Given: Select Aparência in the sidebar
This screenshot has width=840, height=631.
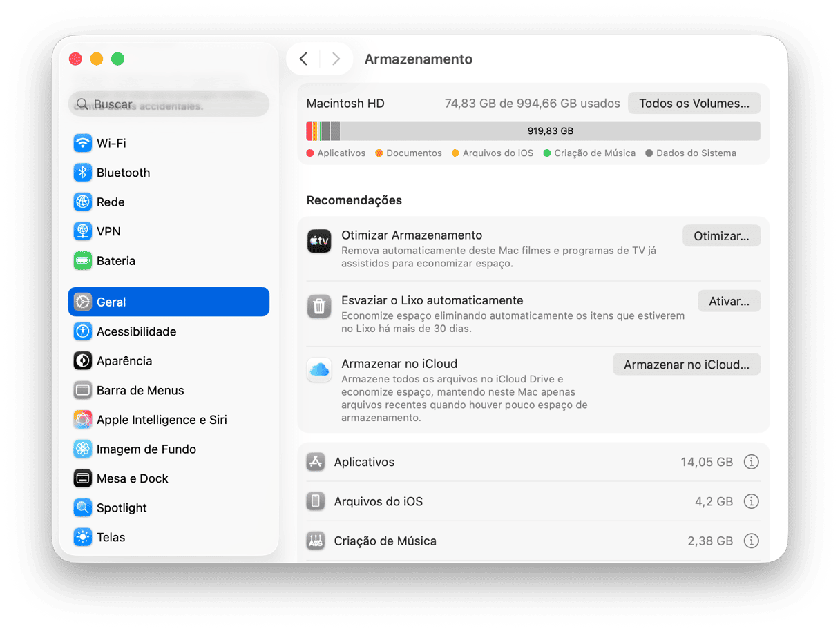Looking at the screenshot, I should coord(124,361).
